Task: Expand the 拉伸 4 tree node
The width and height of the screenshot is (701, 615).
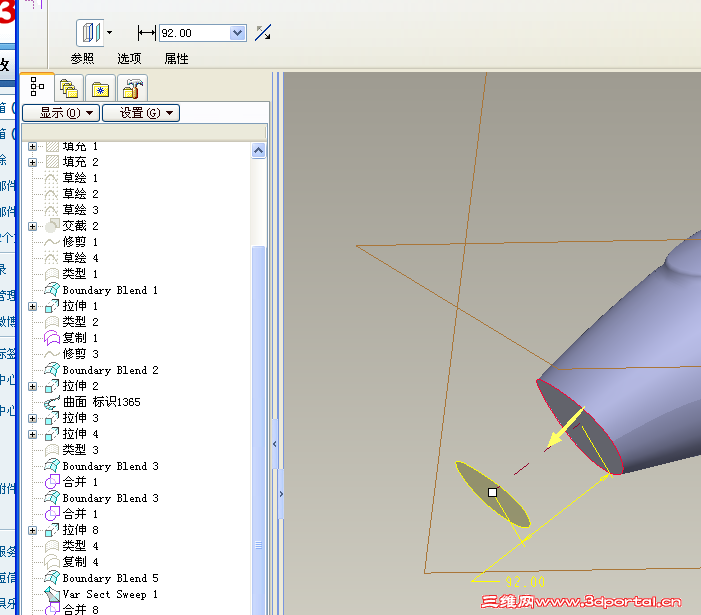Action: (32, 434)
